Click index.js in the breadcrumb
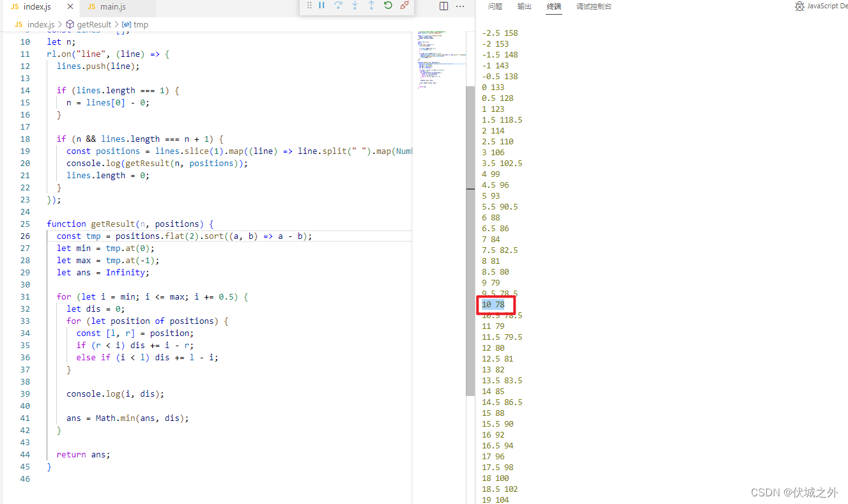Image resolution: width=848 pixels, height=504 pixels. pos(41,24)
